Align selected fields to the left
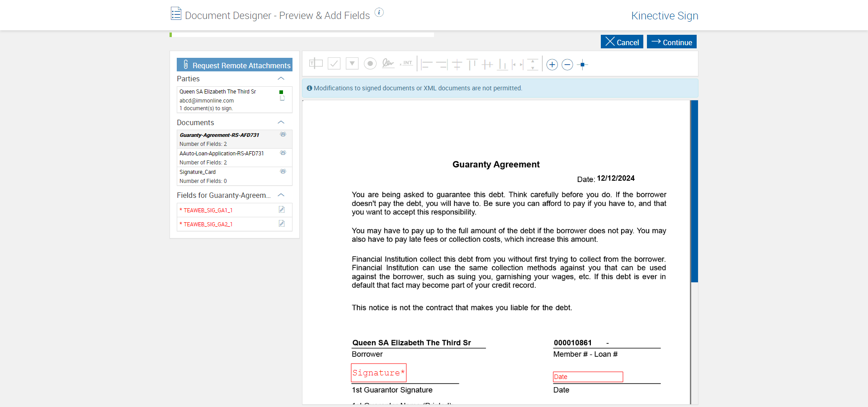 click(426, 65)
